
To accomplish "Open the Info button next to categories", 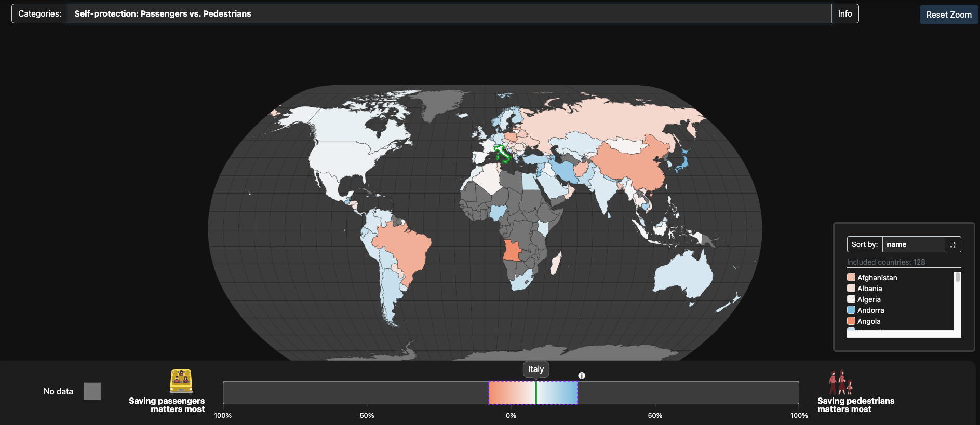I will click(845, 14).
